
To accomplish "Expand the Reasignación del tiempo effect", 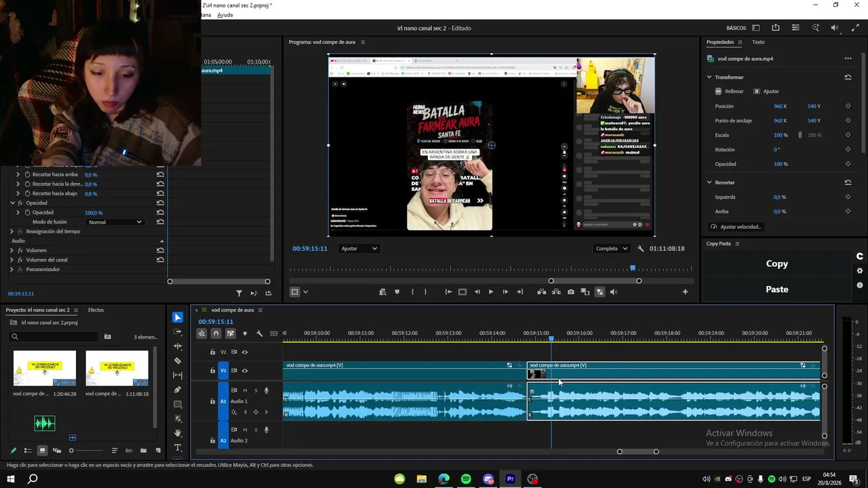I will (12, 232).
